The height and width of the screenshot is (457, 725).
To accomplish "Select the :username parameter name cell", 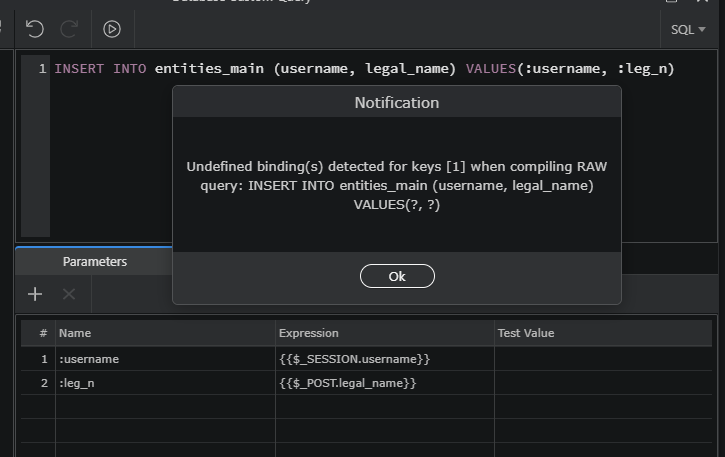I will [165, 359].
